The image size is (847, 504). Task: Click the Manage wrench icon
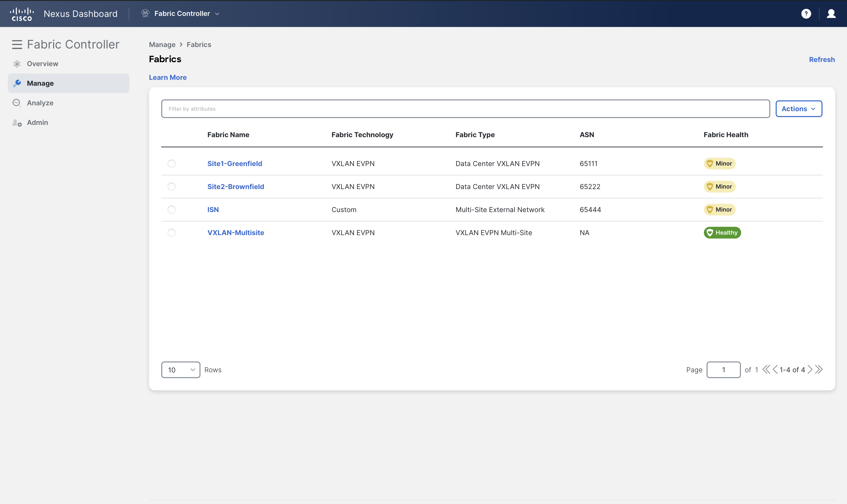(17, 83)
